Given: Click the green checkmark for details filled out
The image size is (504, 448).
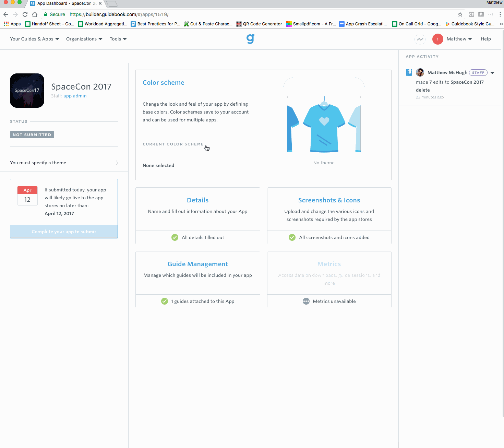Looking at the screenshot, I should 175,237.
